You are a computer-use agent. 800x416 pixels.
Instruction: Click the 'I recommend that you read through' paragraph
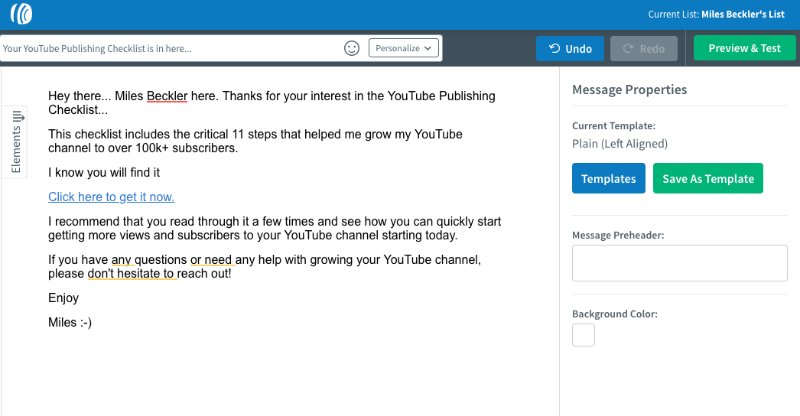[274, 228]
